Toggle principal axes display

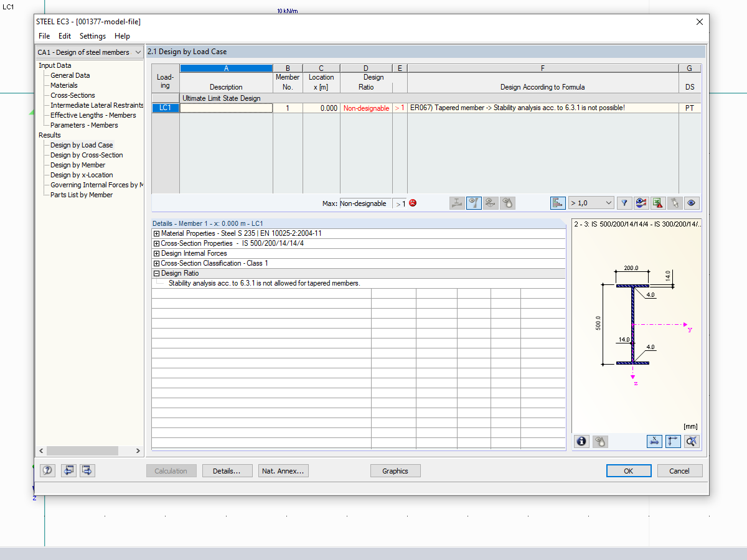point(673,441)
